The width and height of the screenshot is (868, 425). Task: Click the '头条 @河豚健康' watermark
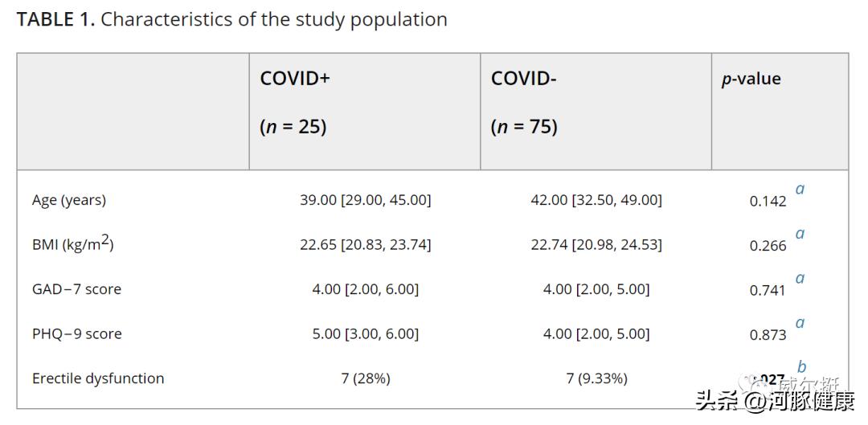point(776,400)
